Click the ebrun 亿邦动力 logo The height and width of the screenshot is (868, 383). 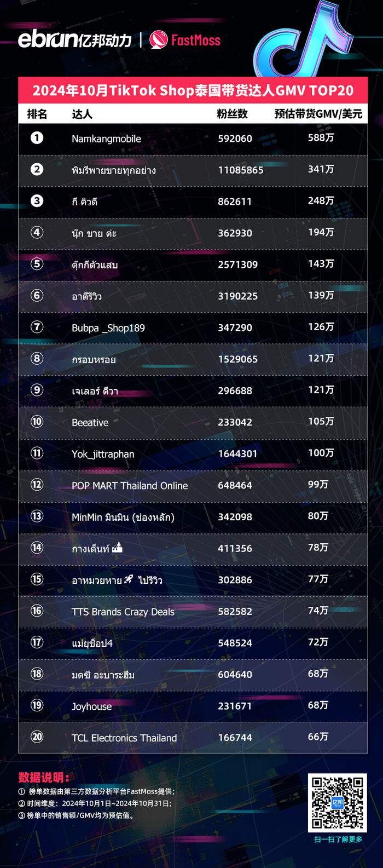point(75,39)
